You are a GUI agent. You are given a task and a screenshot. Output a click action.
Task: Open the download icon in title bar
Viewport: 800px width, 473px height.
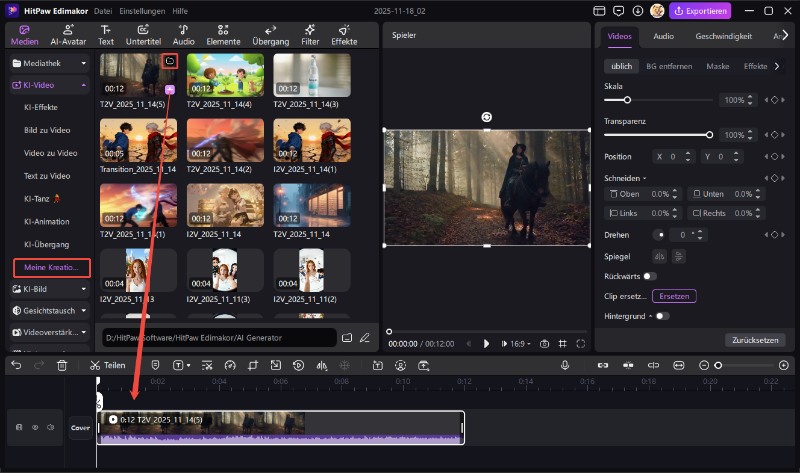638,11
